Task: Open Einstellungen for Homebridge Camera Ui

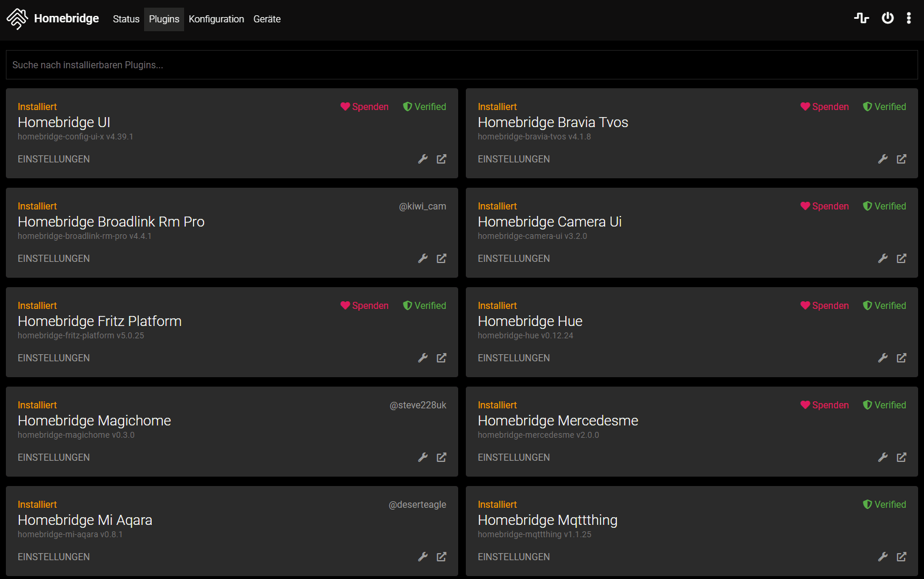Action: click(x=513, y=258)
